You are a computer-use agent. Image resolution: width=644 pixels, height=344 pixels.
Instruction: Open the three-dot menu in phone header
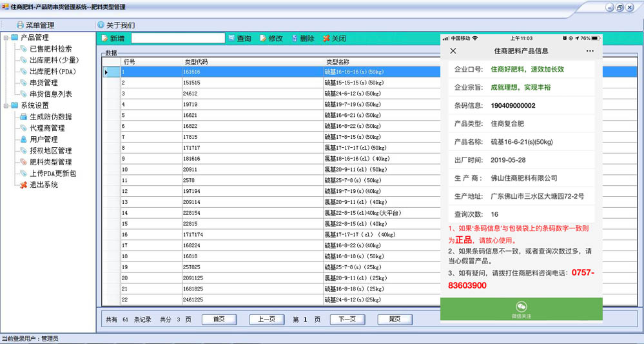[x=590, y=51]
